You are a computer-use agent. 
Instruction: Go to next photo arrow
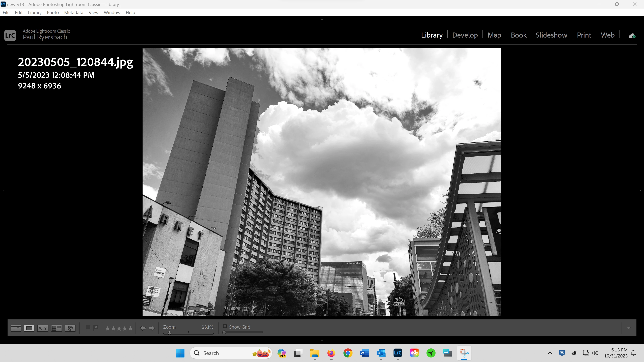click(x=151, y=328)
